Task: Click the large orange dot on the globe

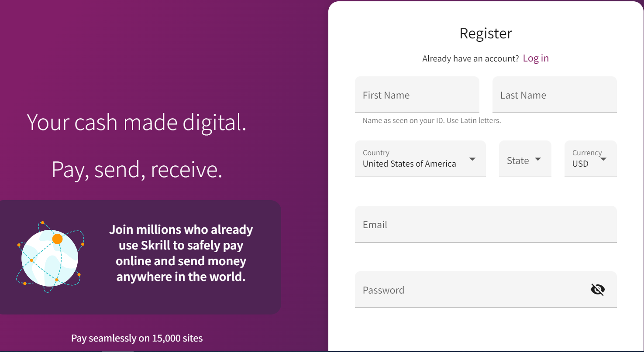Action: (57, 239)
